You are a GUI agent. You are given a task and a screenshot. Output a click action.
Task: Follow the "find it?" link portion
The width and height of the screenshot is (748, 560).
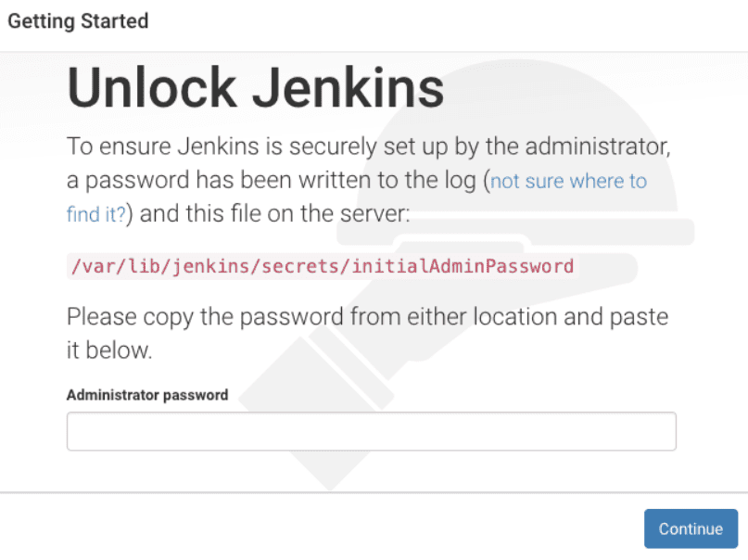96,215
